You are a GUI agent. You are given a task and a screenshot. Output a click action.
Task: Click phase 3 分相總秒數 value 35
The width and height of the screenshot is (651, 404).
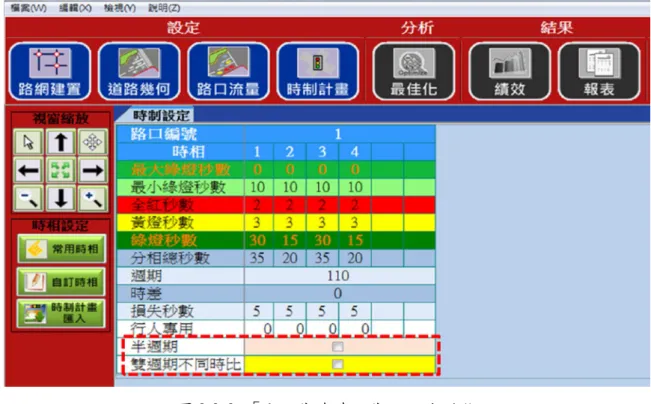322,258
